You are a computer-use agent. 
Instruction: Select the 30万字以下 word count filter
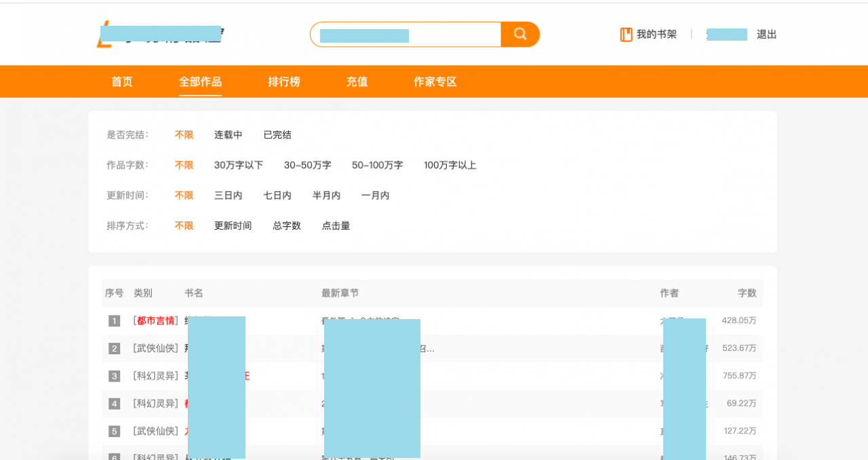(x=239, y=165)
